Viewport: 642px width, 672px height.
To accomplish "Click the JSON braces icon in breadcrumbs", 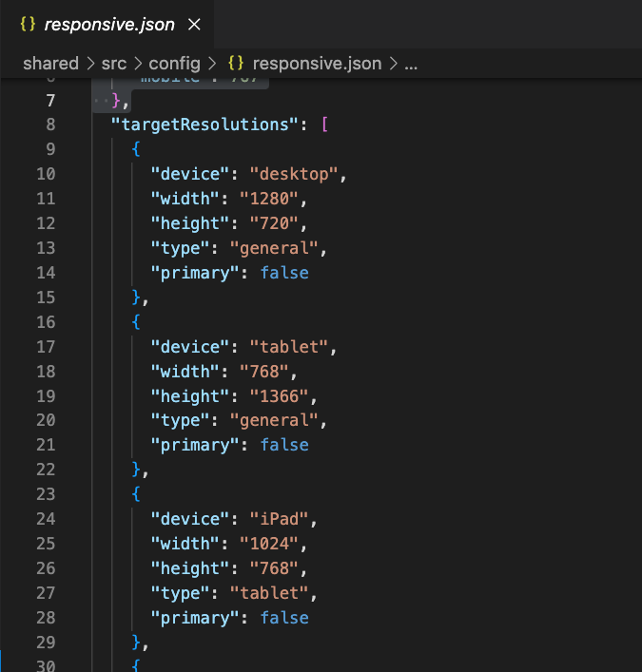I will point(236,64).
